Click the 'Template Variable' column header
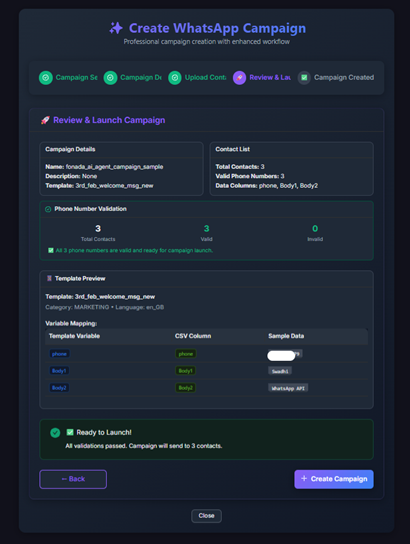This screenshot has width=410, height=544. coord(74,336)
